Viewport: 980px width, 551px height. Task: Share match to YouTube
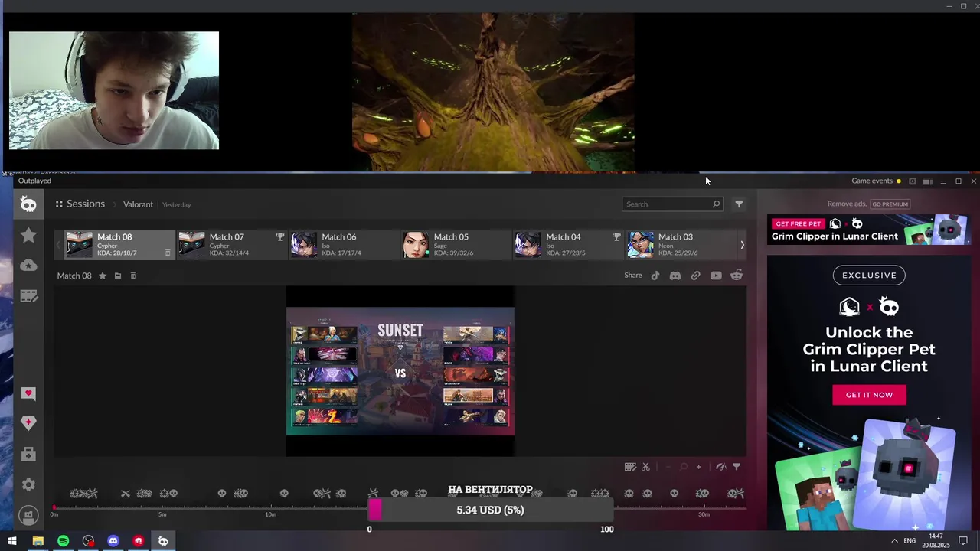coord(716,275)
